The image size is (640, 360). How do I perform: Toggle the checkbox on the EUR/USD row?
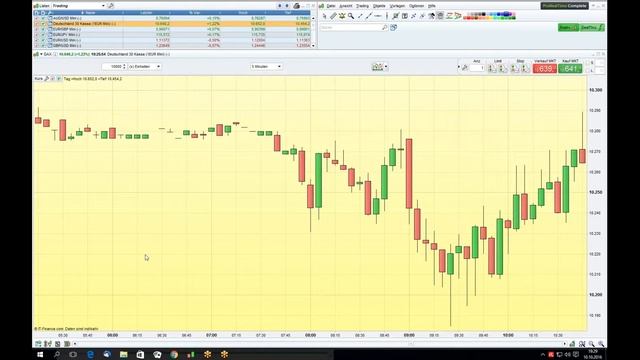pos(43,40)
